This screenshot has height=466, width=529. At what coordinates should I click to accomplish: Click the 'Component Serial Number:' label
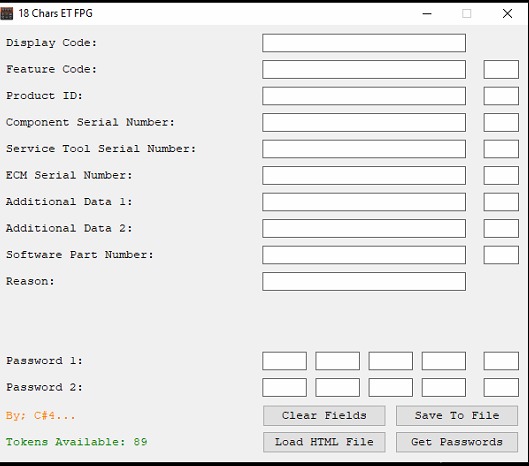coord(90,122)
